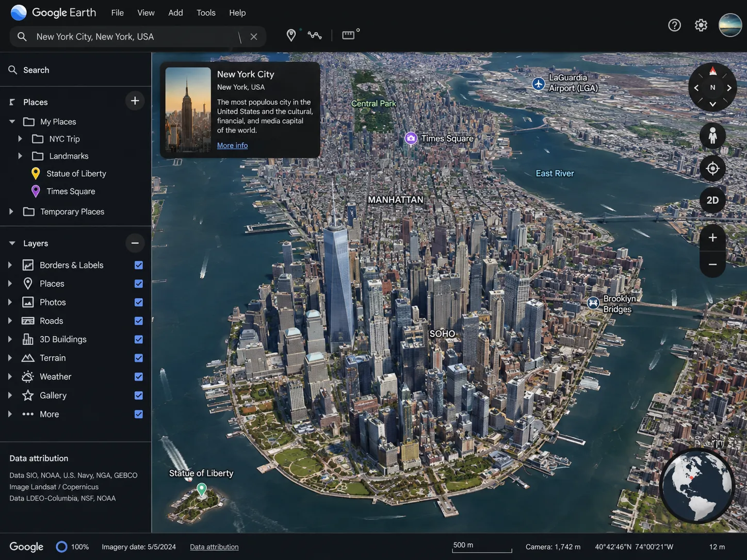
Task: Follow the More info link
Action: coord(232,145)
